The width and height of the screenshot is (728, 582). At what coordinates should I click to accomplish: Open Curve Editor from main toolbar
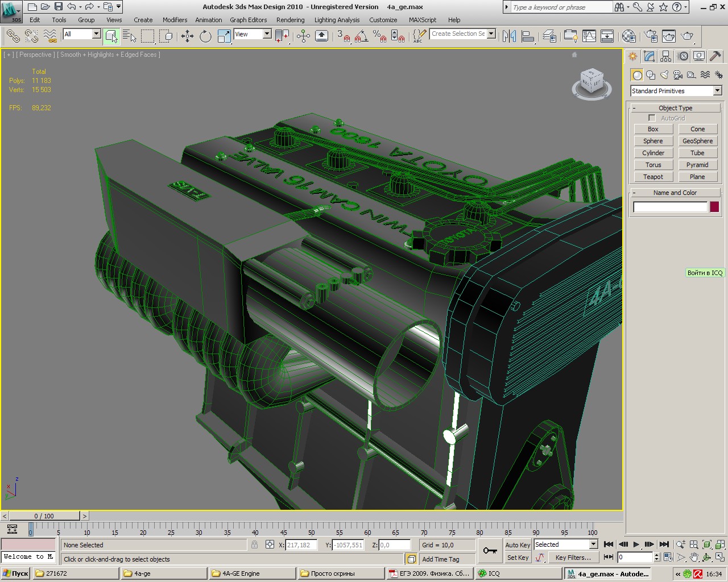coord(589,36)
